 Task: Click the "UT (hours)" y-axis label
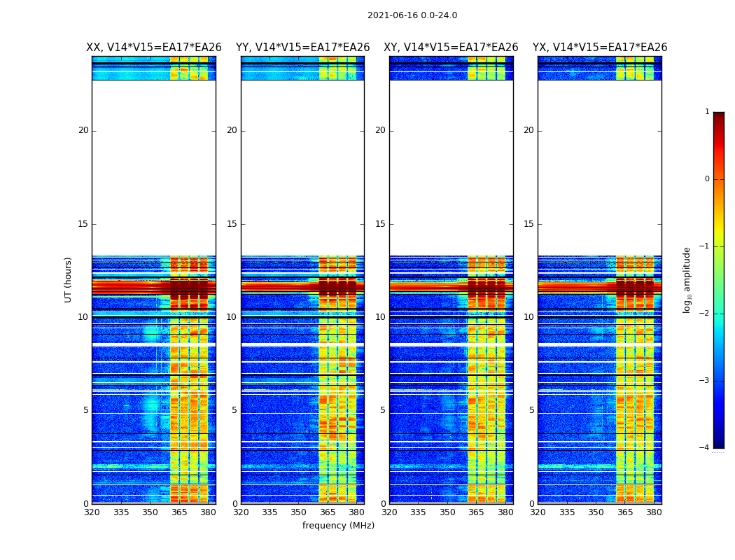pos(69,279)
